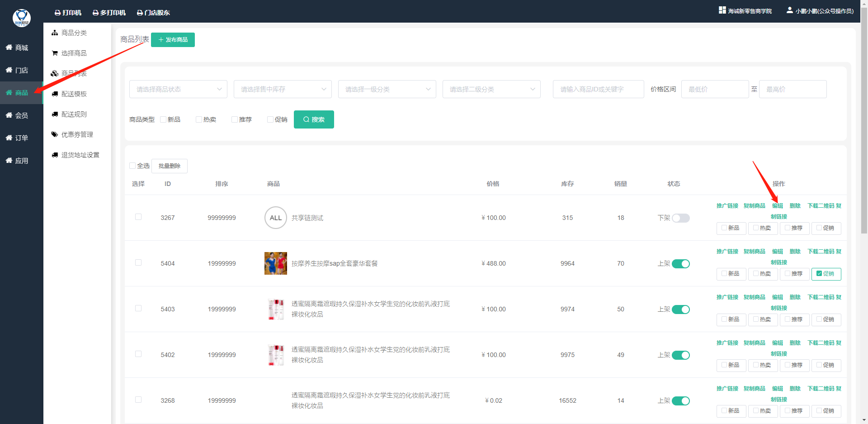The height and width of the screenshot is (424, 868).
Task: Click thumbnail of product ID 5403
Action: [x=276, y=309]
